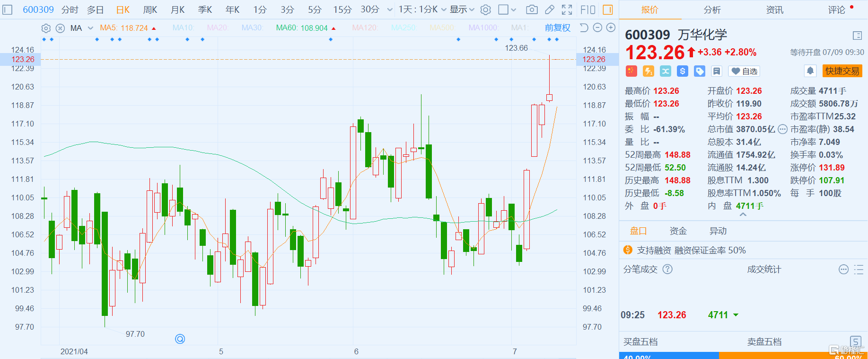This screenshot has height=359, width=868.
Task: Collapse the quote details chevron
Action: point(743,215)
